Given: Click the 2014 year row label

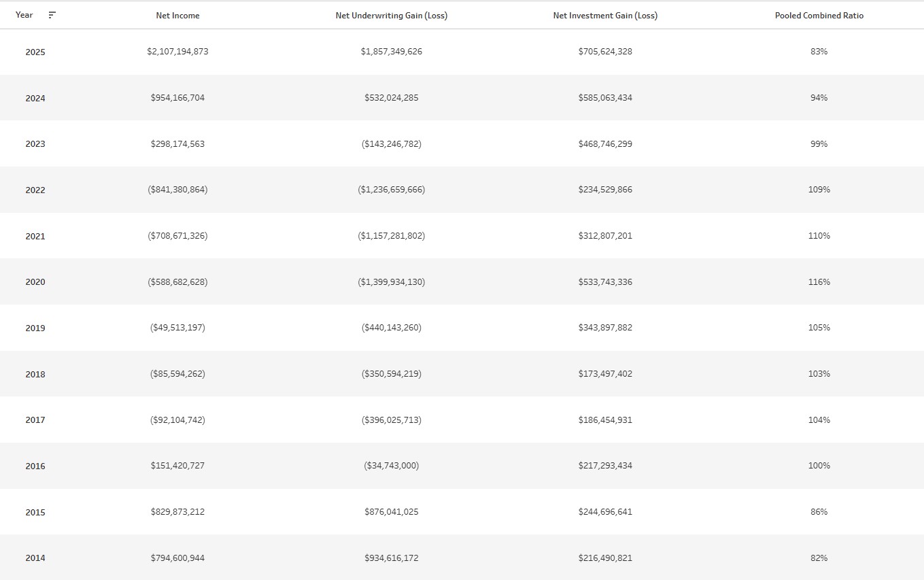Looking at the screenshot, I should pyautogui.click(x=35, y=558).
